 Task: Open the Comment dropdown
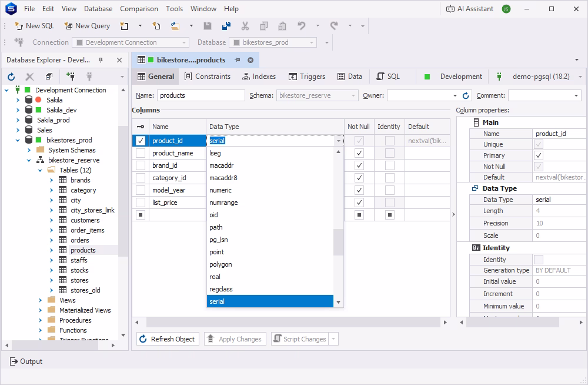click(x=576, y=95)
